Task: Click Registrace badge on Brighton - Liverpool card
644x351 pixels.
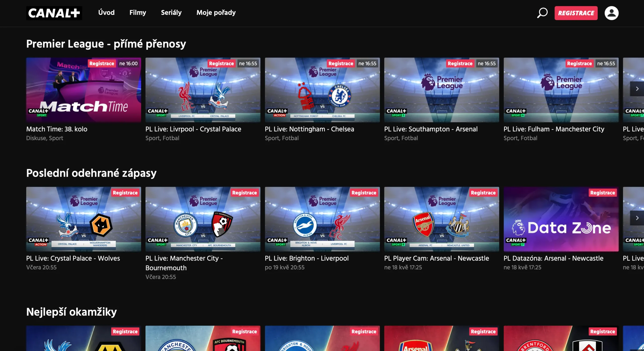Action: tap(364, 193)
